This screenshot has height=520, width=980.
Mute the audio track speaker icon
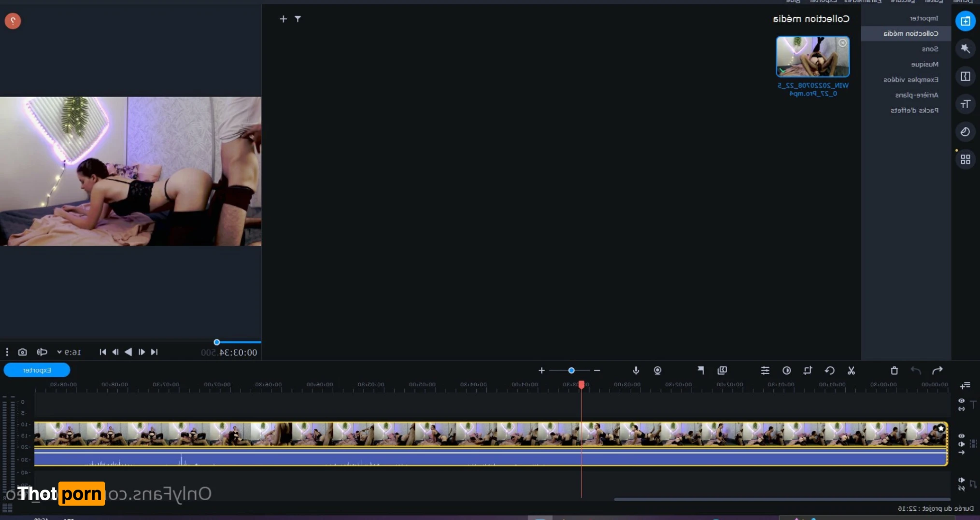click(x=961, y=480)
